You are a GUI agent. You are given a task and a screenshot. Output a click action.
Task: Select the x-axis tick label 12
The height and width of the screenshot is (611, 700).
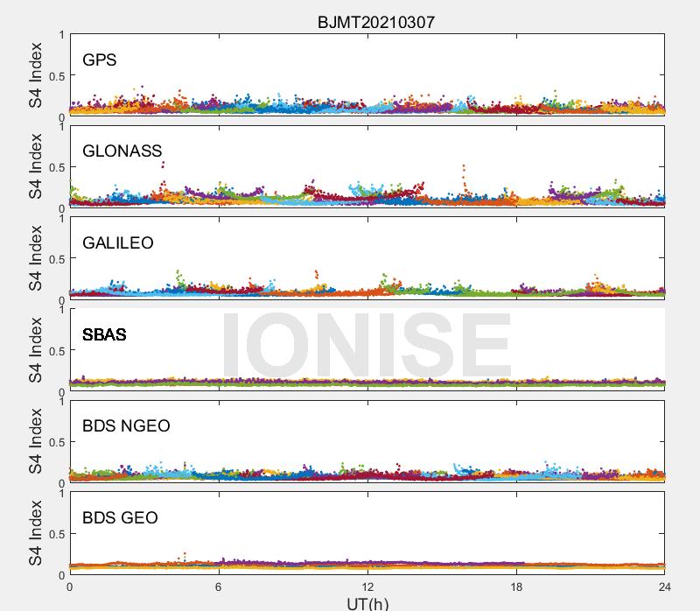coord(367,586)
